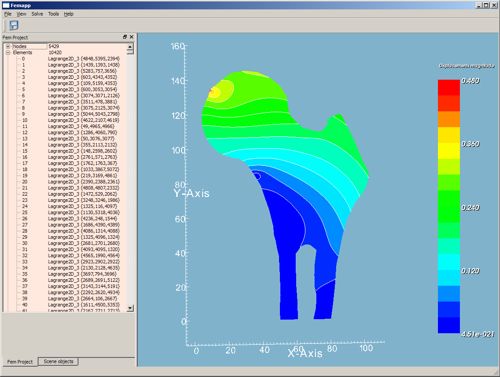500x377 pixels.
Task: Undock the Fem Project panel via float icon
Action: tap(125, 37)
